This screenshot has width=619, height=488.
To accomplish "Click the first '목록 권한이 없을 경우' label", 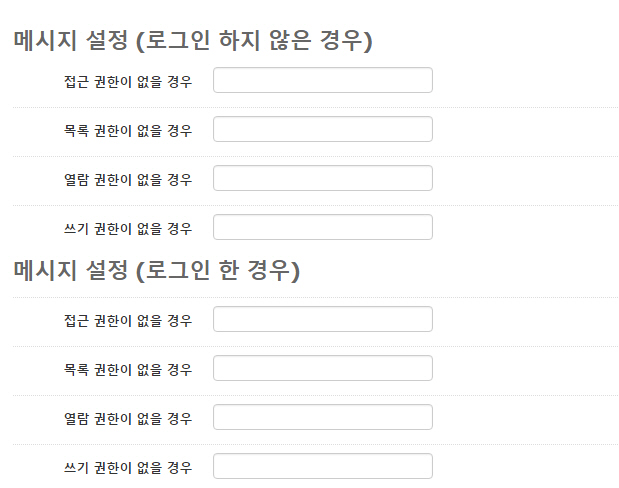I will point(127,130).
